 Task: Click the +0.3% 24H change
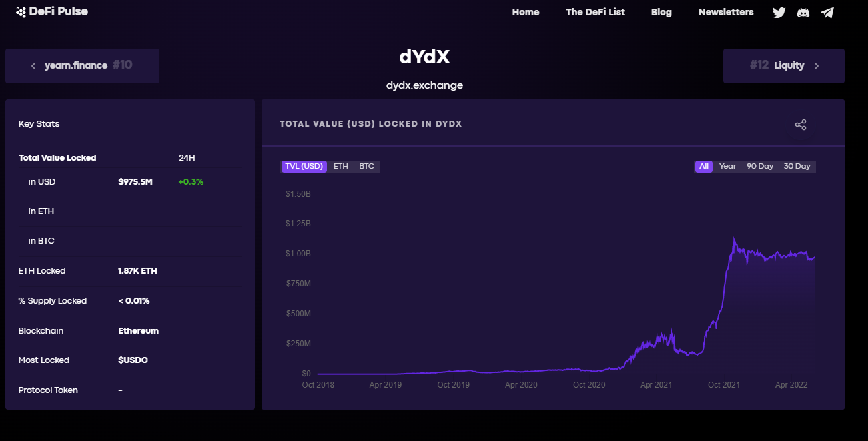pyautogui.click(x=191, y=182)
